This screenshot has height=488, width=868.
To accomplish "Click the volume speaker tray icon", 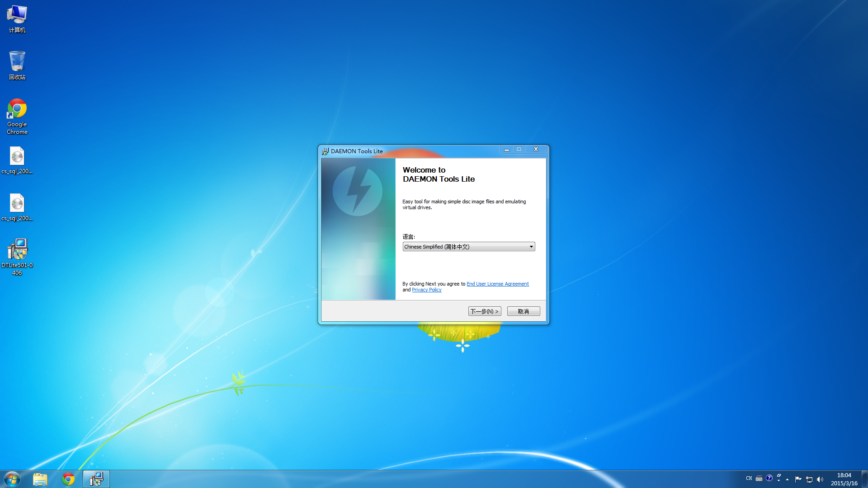I will click(x=820, y=479).
